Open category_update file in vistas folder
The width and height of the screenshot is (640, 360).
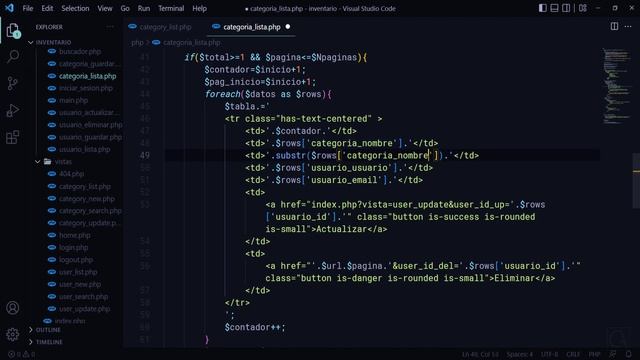pos(89,223)
